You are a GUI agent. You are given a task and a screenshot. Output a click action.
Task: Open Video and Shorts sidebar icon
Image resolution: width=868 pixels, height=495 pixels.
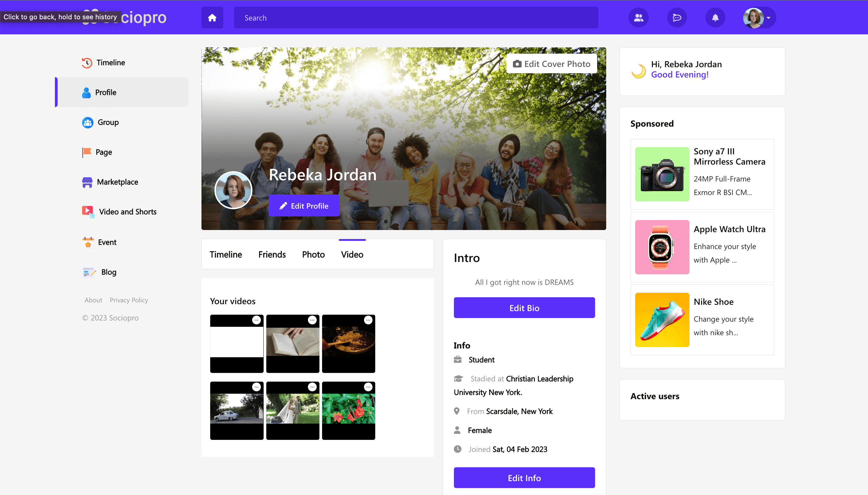87,211
